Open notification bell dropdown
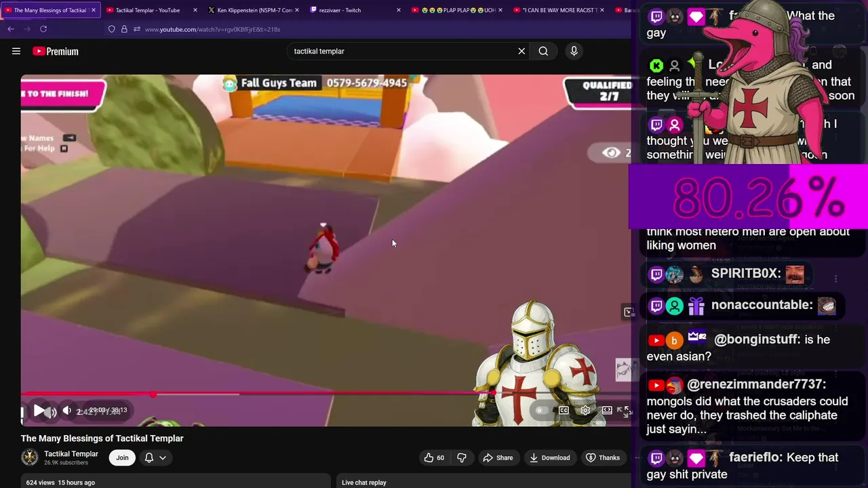 point(155,457)
